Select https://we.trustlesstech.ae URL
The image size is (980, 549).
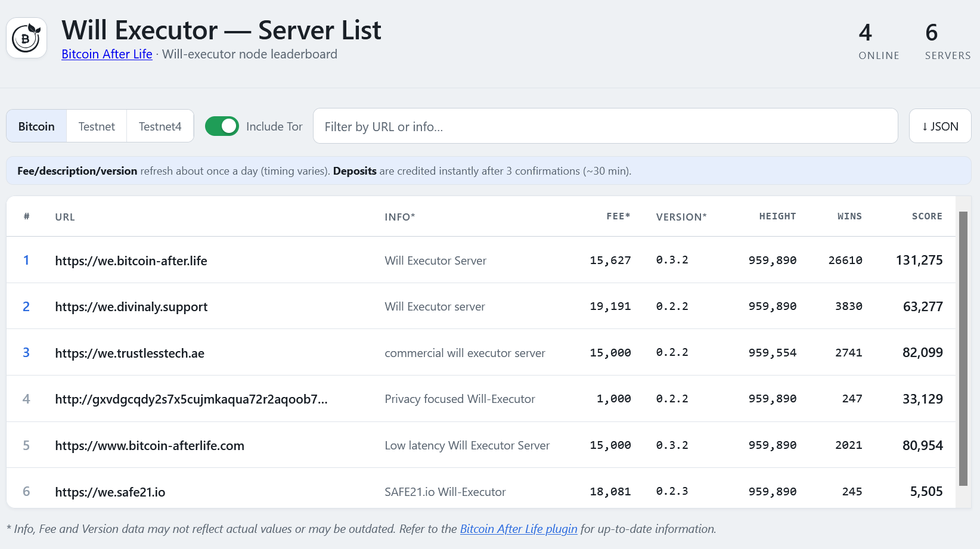pos(129,353)
